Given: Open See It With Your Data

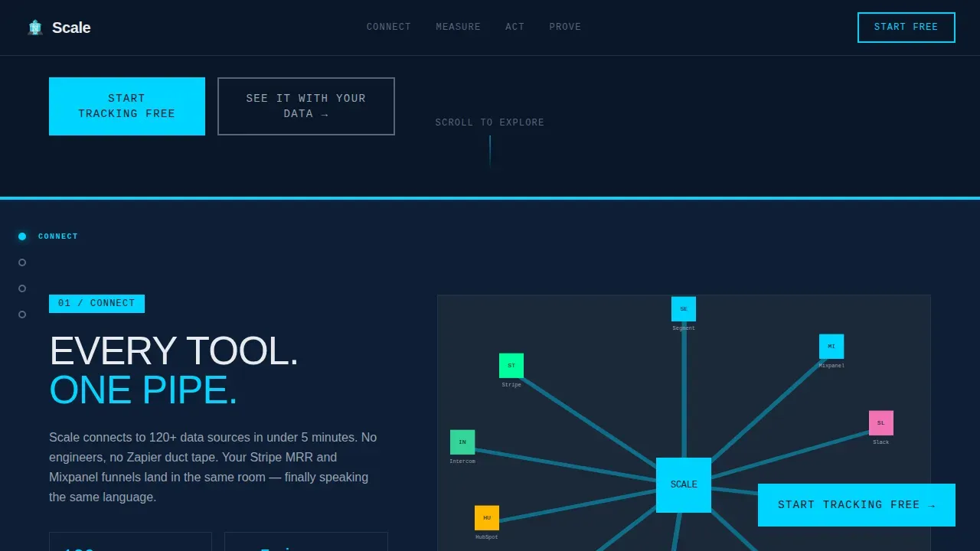Looking at the screenshot, I should pyautogui.click(x=306, y=106).
